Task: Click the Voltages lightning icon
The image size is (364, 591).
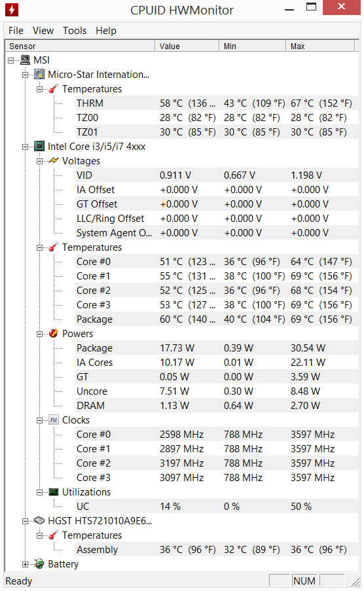Action: click(x=54, y=160)
